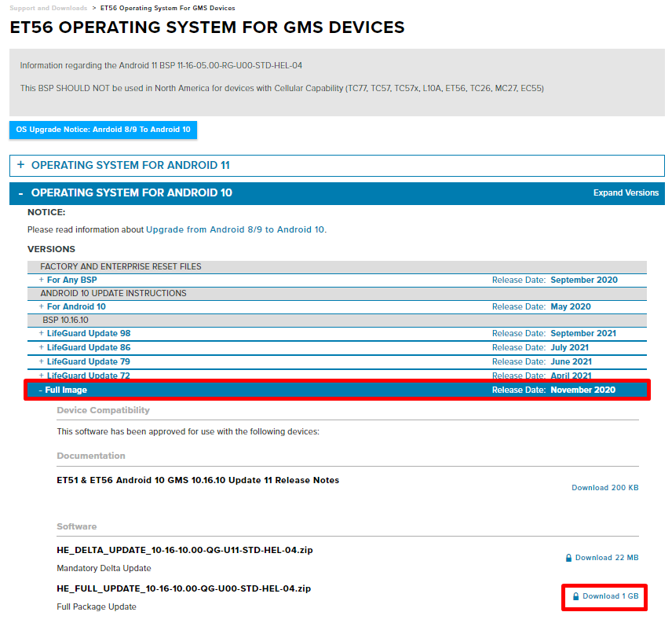Click the VERSIONS label
This screenshot has width=672, height=623.
tap(51, 250)
